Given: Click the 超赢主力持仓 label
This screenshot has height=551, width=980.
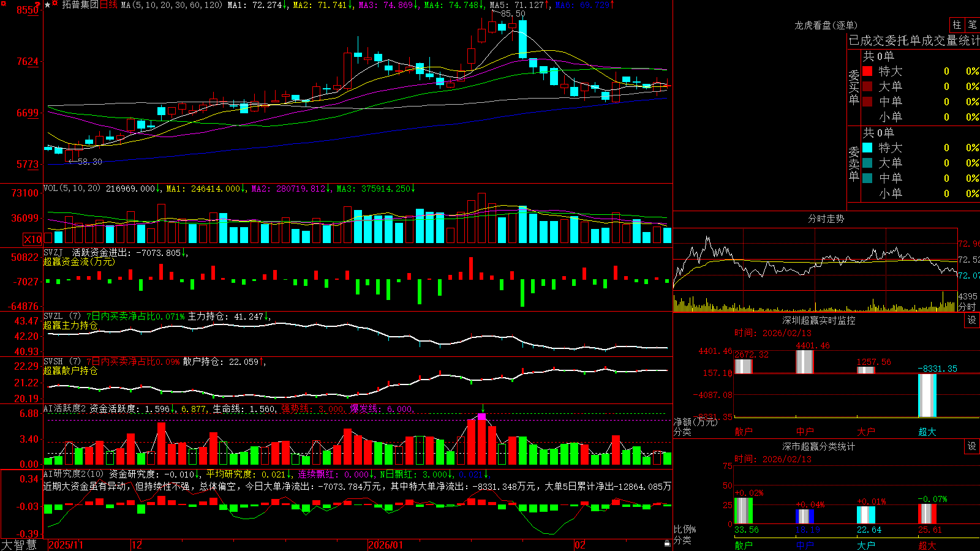Looking at the screenshot, I should point(70,325).
